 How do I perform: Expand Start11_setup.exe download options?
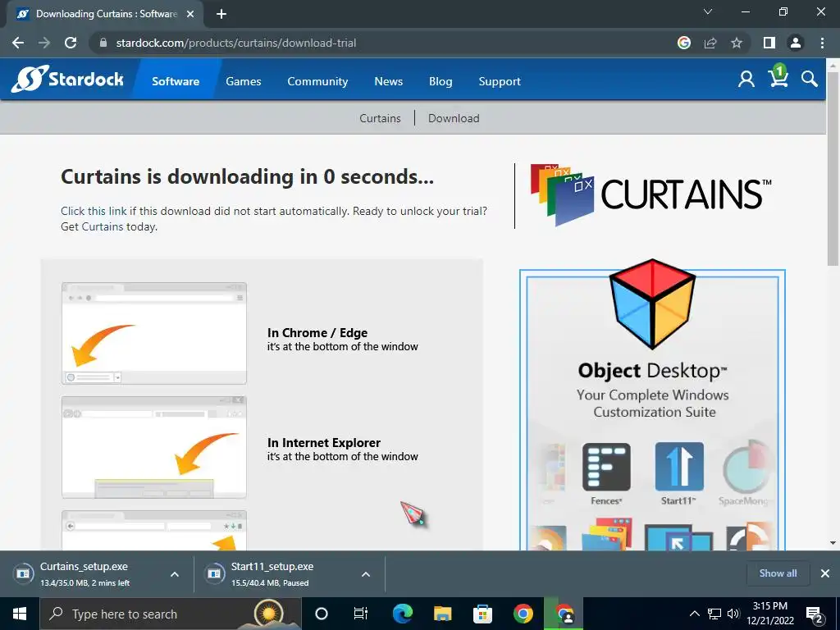[x=366, y=574]
